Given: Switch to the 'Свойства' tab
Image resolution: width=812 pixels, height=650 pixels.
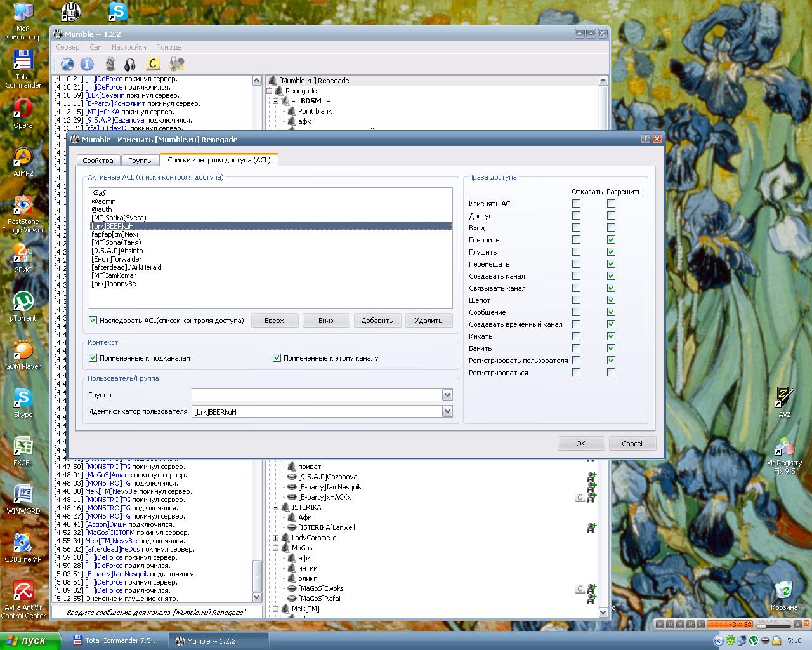Looking at the screenshot, I should pos(98,161).
